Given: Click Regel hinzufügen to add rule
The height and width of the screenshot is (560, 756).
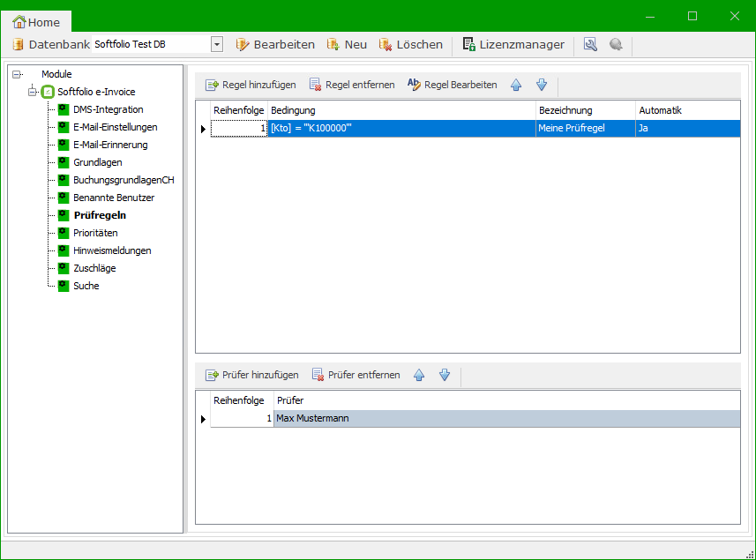Looking at the screenshot, I should point(251,85).
